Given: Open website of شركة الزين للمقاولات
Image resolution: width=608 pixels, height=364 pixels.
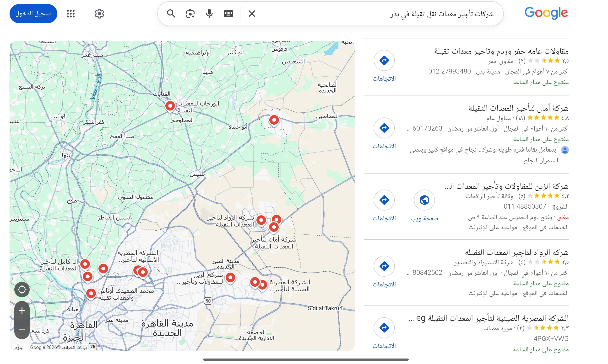Looking at the screenshot, I should coord(424,206).
